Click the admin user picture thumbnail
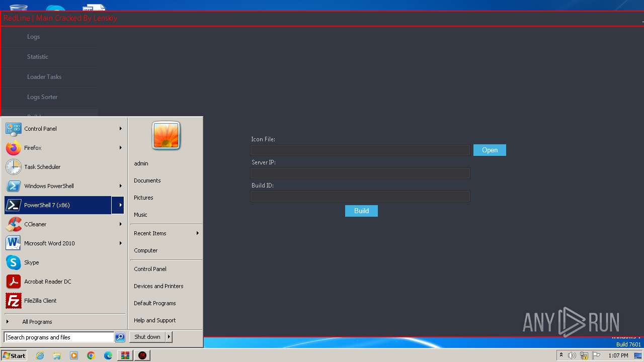Viewport: 644px width, 362px height. tap(166, 136)
